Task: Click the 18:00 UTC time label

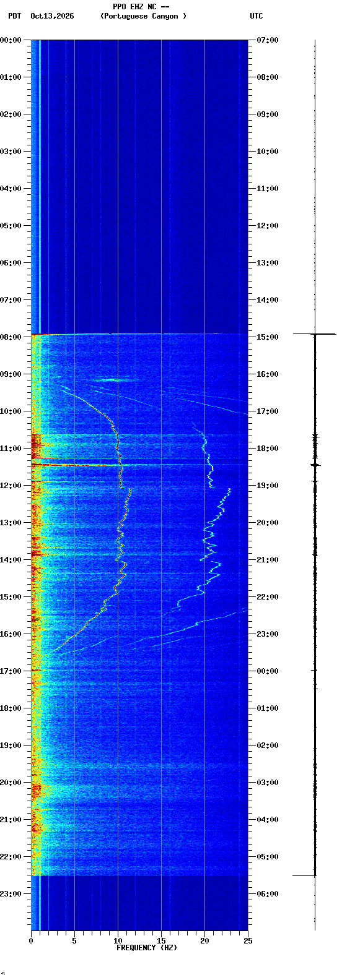Action: coord(268,449)
